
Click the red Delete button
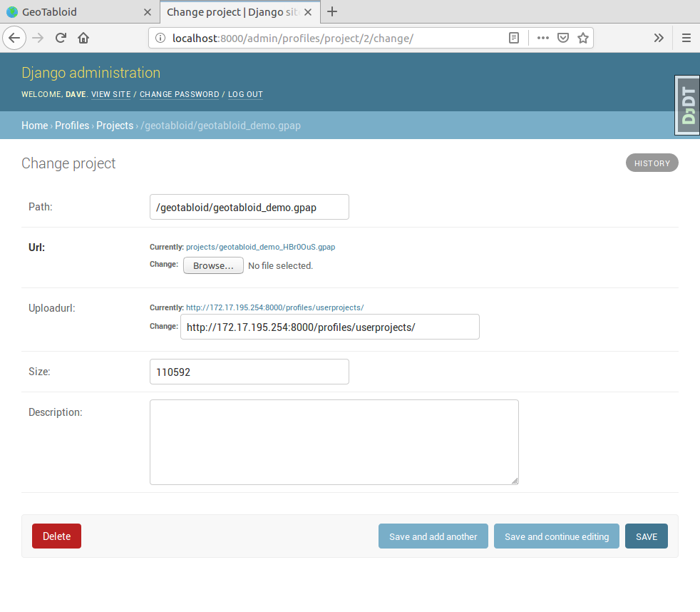[57, 536]
